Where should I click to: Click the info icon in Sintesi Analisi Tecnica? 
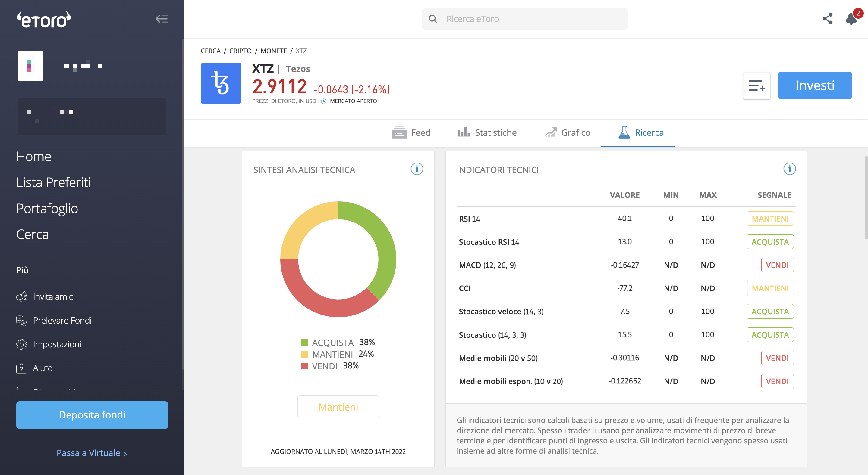point(417,169)
